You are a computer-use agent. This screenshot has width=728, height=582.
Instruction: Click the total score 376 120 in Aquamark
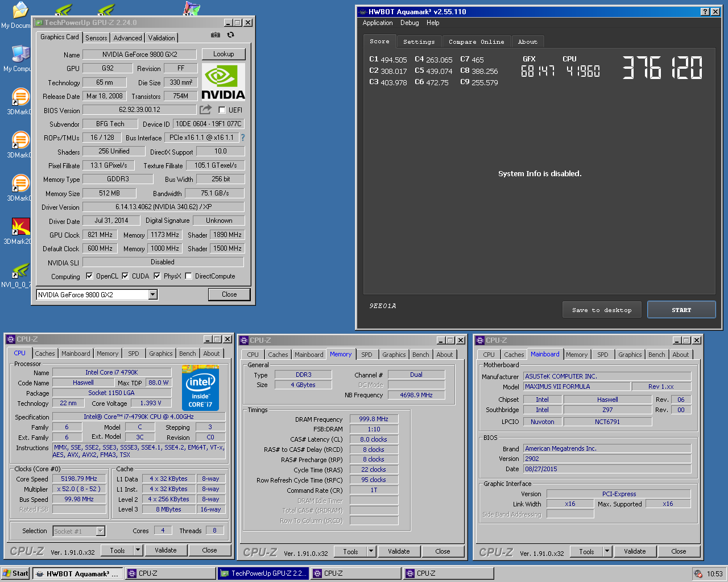tap(663, 68)
